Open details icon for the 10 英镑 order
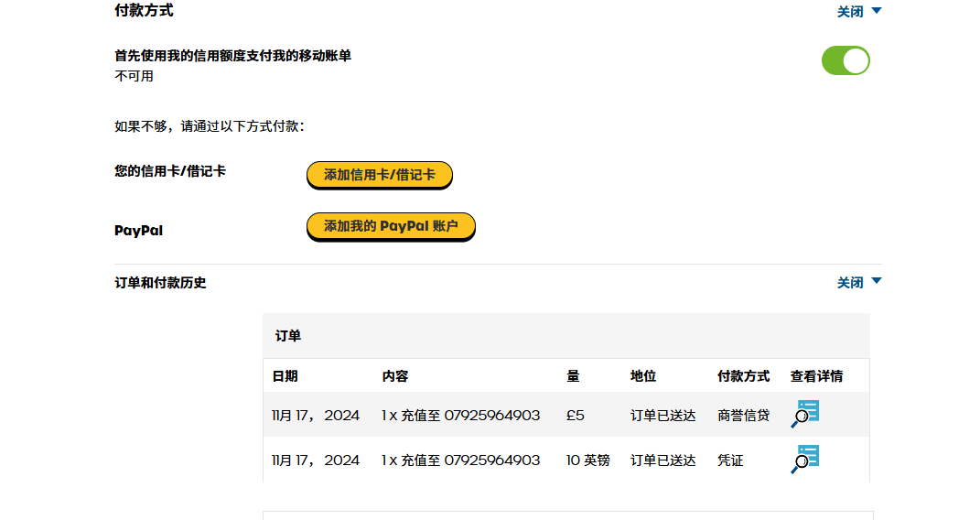The width and height of the screenshot is (980, 520). tap(804, 459)
